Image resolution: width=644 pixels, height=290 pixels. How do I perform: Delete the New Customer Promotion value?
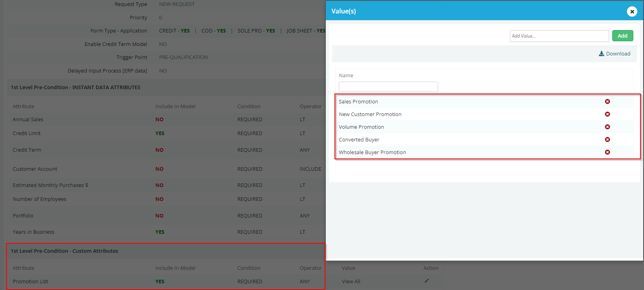pos(607,114)
